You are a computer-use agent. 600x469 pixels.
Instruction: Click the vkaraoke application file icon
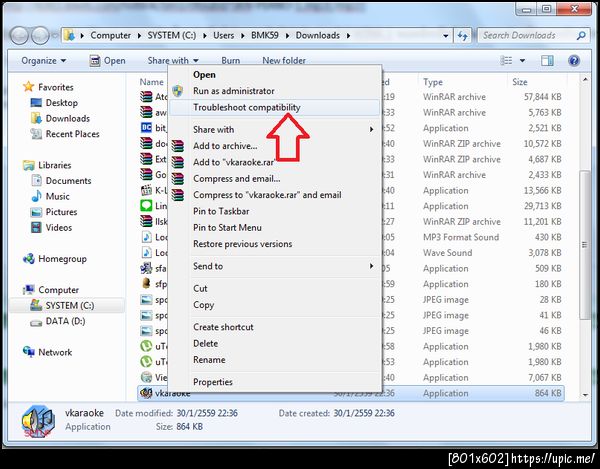[146, 393]
